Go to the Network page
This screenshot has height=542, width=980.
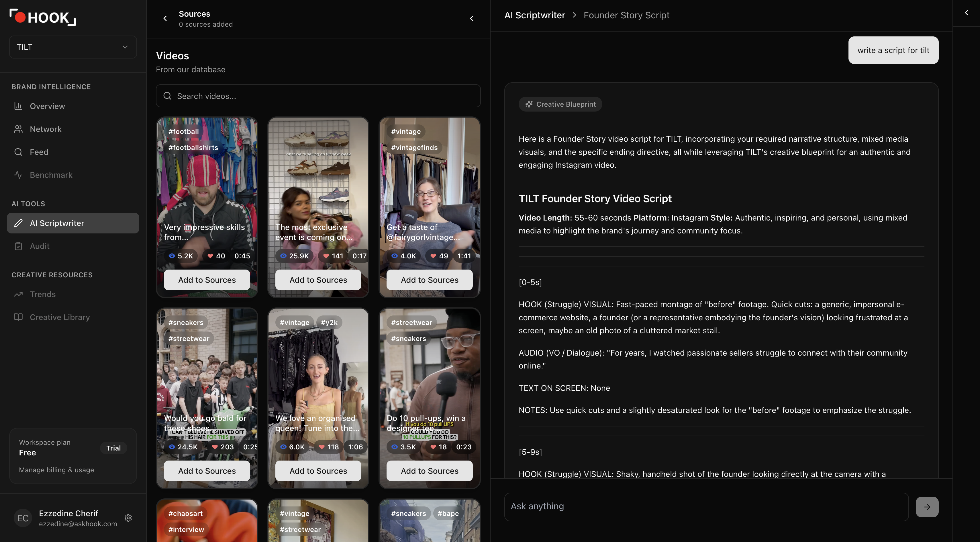(x=45, y=129)
